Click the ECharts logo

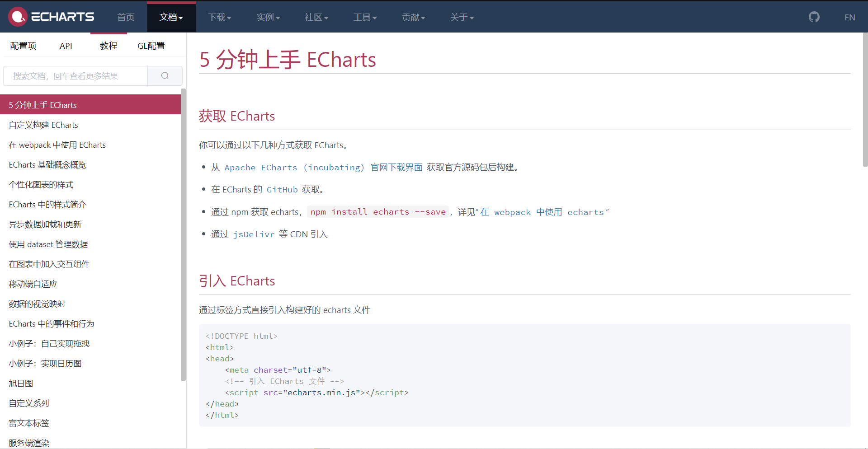click(x=51, y=17)
